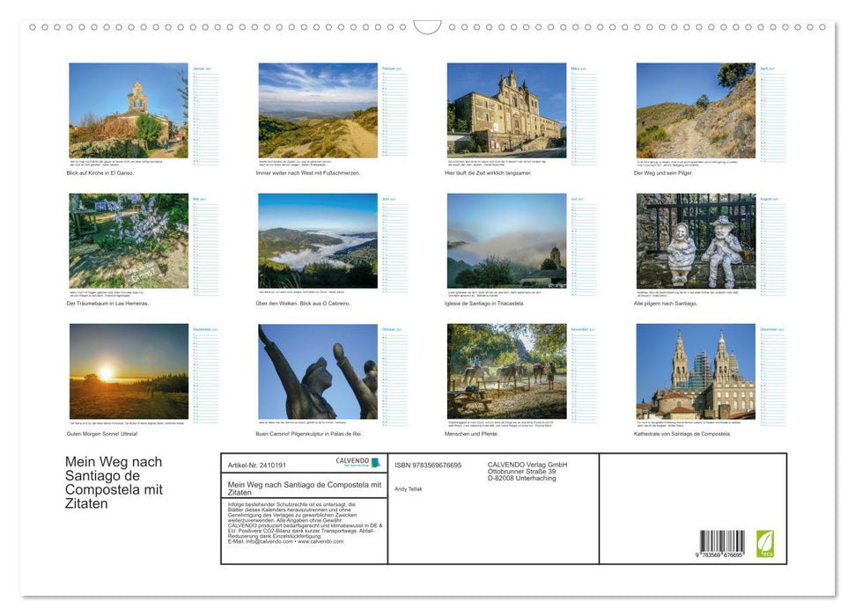Click caption 'Der Träumebaum in Las Herrerias.'

click(x=107, y=303)
